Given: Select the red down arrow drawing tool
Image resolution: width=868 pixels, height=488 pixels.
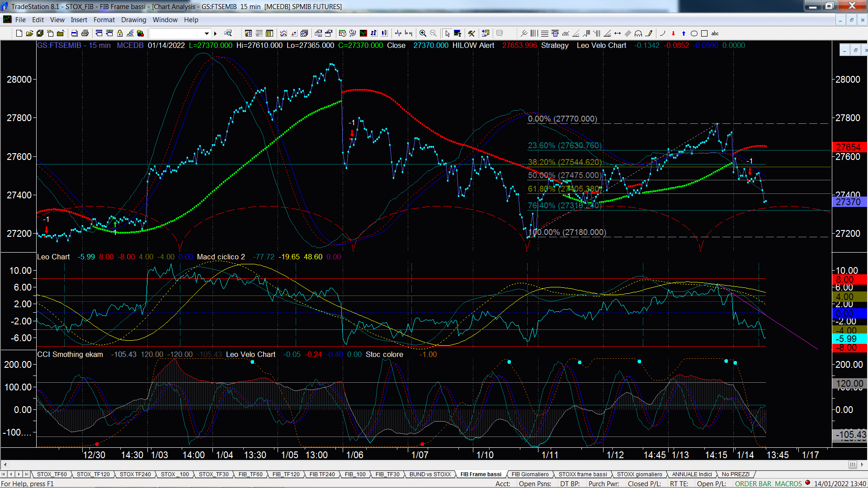Looking at the screenshot, I should (x=673, y=33).
